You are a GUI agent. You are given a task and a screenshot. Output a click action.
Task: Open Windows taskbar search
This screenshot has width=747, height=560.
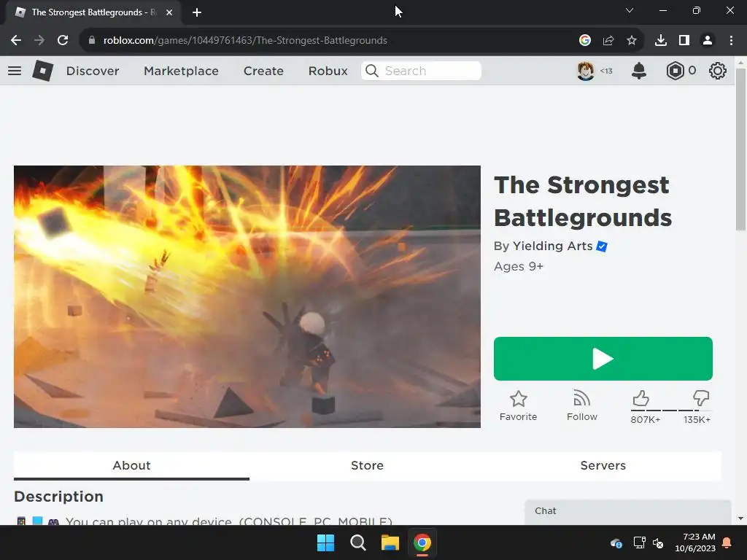coord(357,542)
